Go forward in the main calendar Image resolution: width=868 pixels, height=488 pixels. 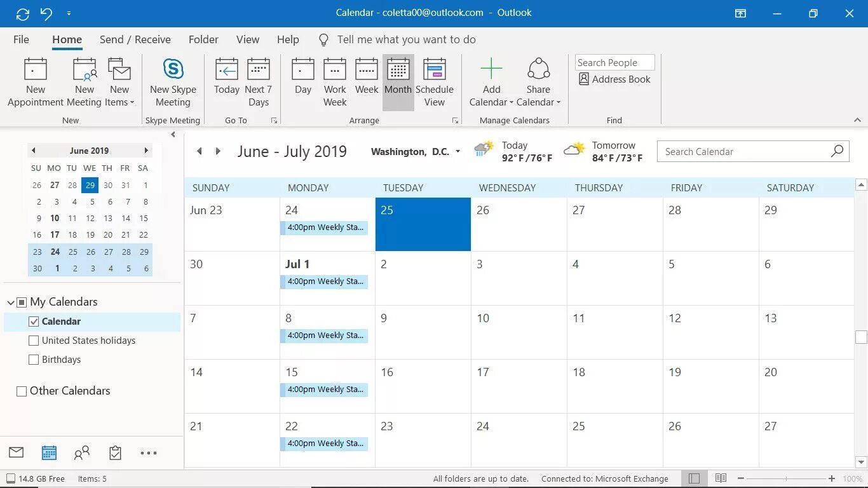coord(218,151)
